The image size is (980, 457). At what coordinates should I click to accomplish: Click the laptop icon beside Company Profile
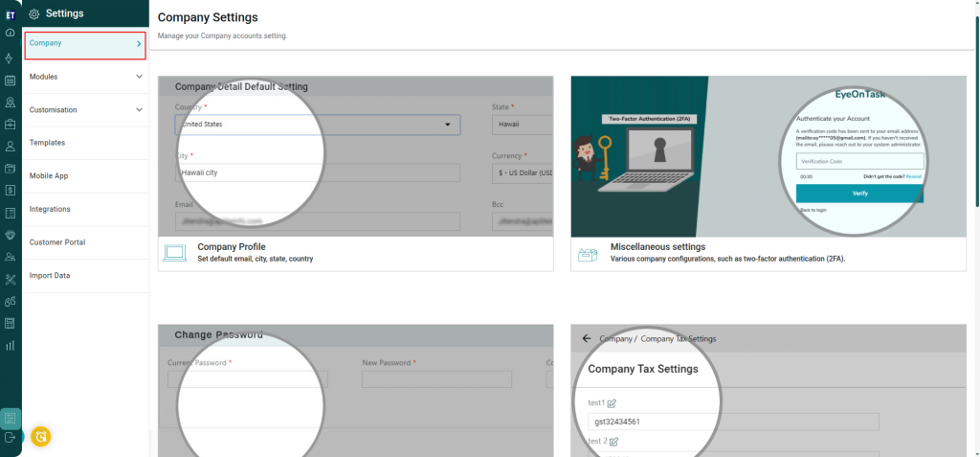(175, 253)
